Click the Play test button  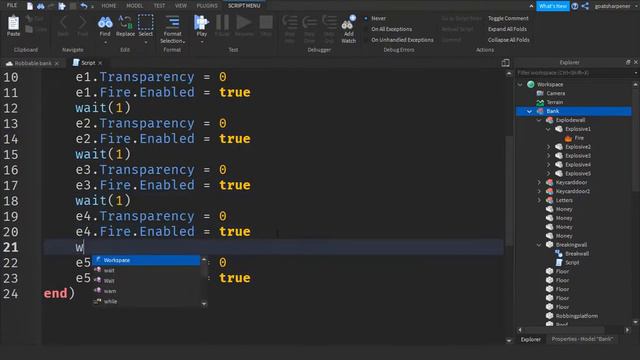(x=201, y=22)
